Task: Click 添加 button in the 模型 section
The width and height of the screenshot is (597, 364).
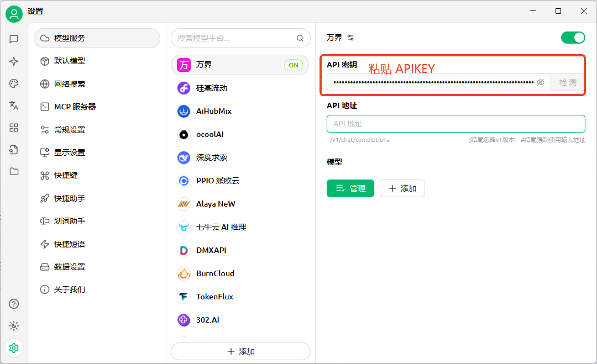Action: point(402,188)
